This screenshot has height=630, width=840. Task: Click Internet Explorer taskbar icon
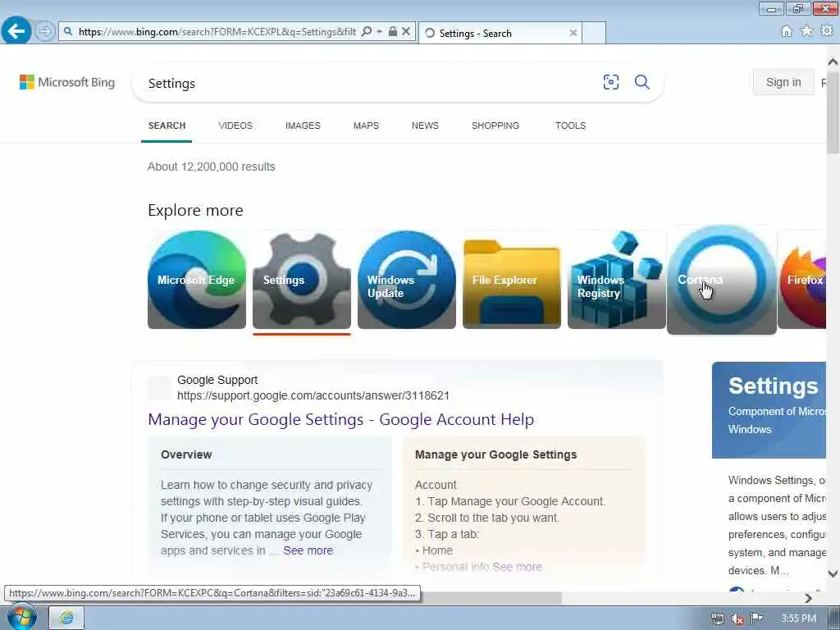(x=67, y=618)
